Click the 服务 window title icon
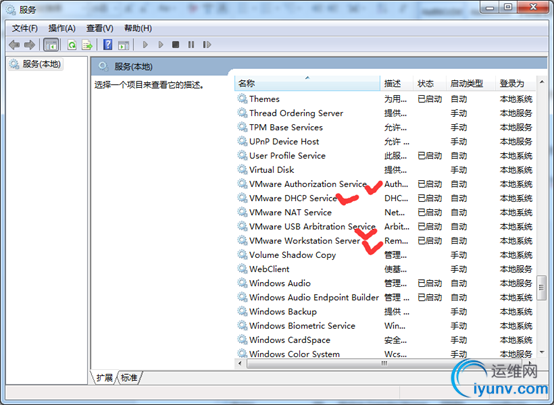554x405 pixels. 11,10
